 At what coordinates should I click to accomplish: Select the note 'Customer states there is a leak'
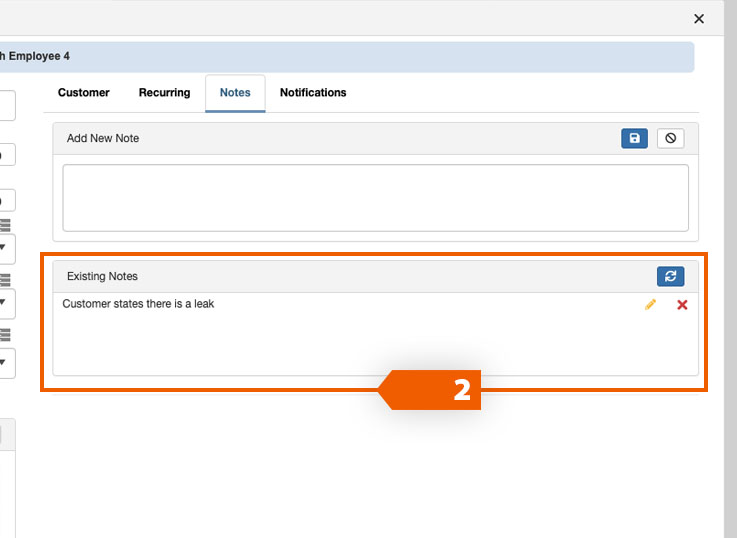[138, 304]
